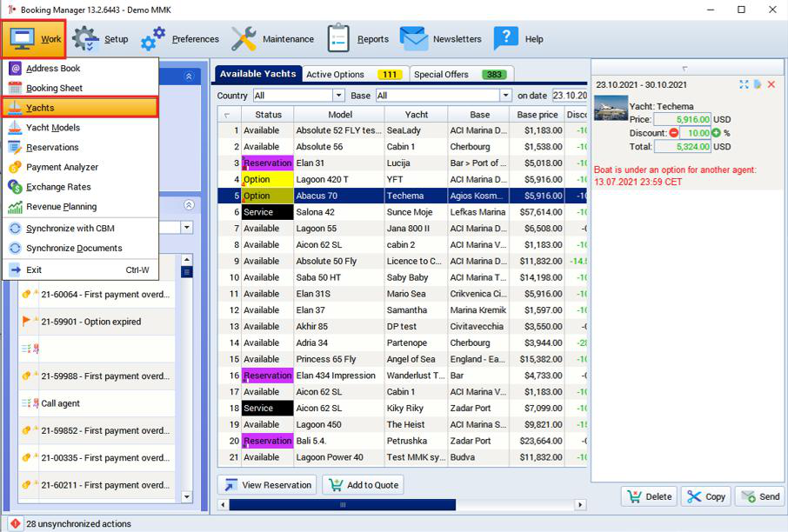Click the Discount value field
This screenshot has width=788, height=532.
tap(695, 133)
